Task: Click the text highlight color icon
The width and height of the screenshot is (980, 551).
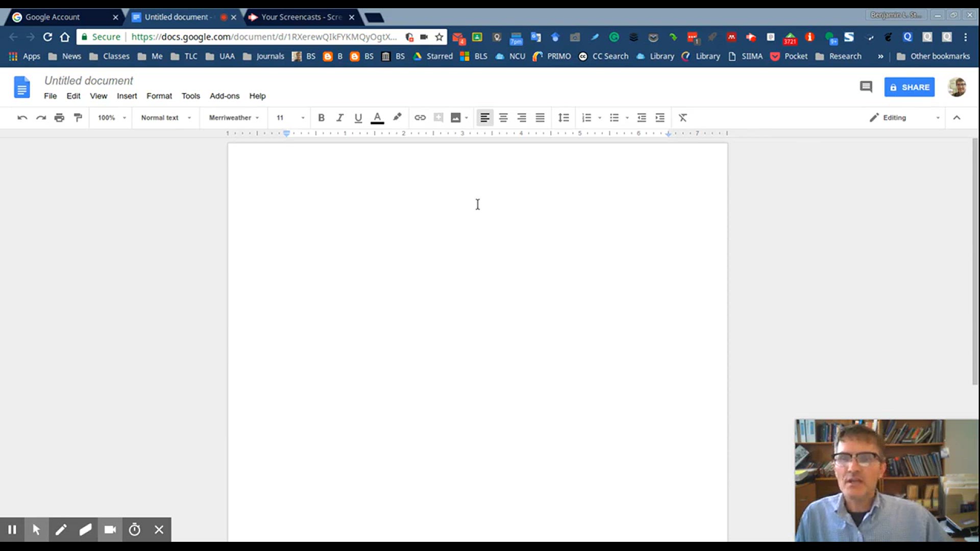Action: point(397,118)
